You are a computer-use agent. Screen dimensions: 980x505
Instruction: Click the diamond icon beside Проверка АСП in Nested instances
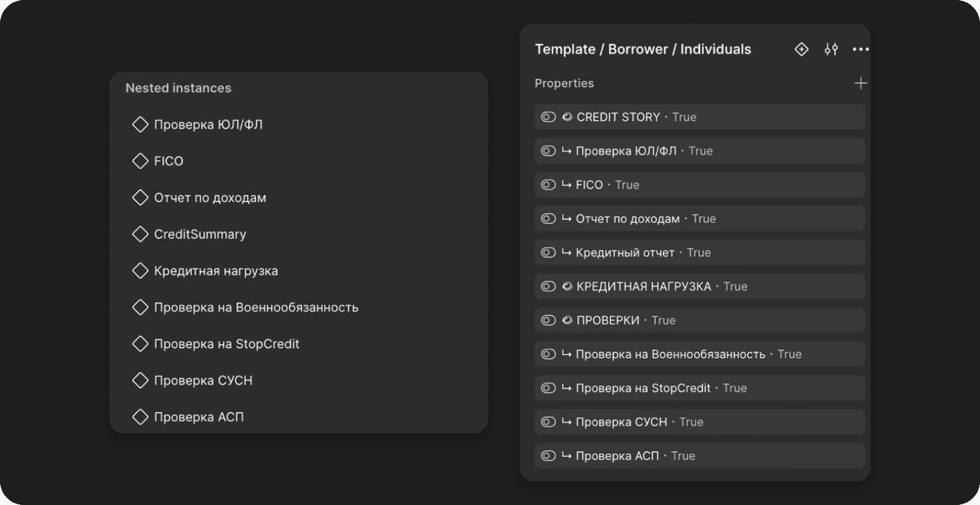pyautogui.click(x=140, y=417)
